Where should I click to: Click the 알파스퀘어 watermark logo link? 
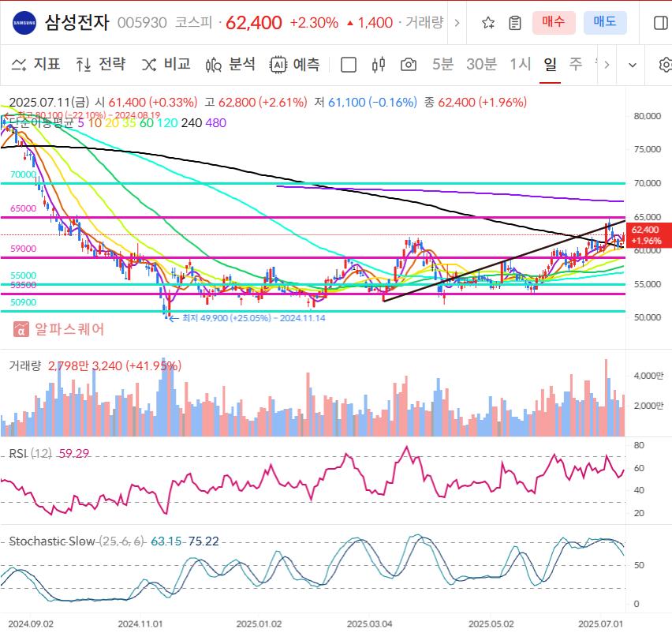coord(58,329)
